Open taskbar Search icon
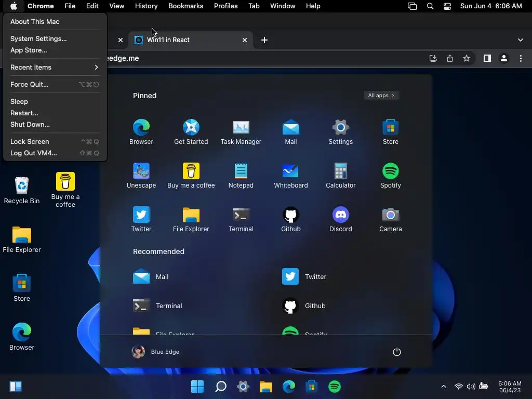 (220, 387)
